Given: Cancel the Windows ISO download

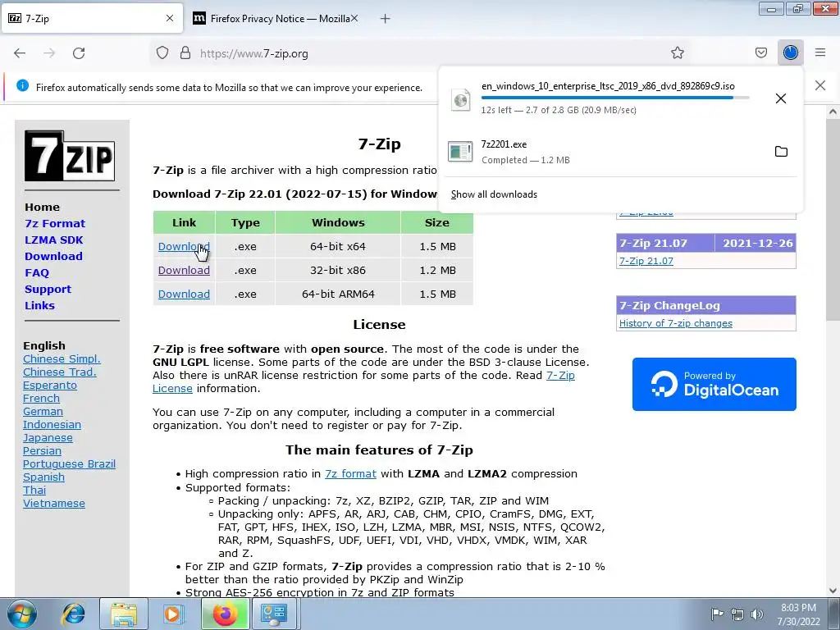Looking at the screenshot, I should 781,98.
